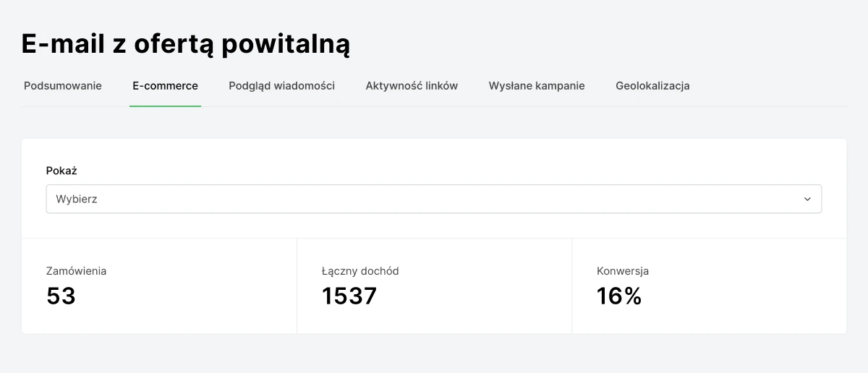Show the Wysłane kampanie tab
This screenshot has height=373, width=868.
(x=537, y=85)
